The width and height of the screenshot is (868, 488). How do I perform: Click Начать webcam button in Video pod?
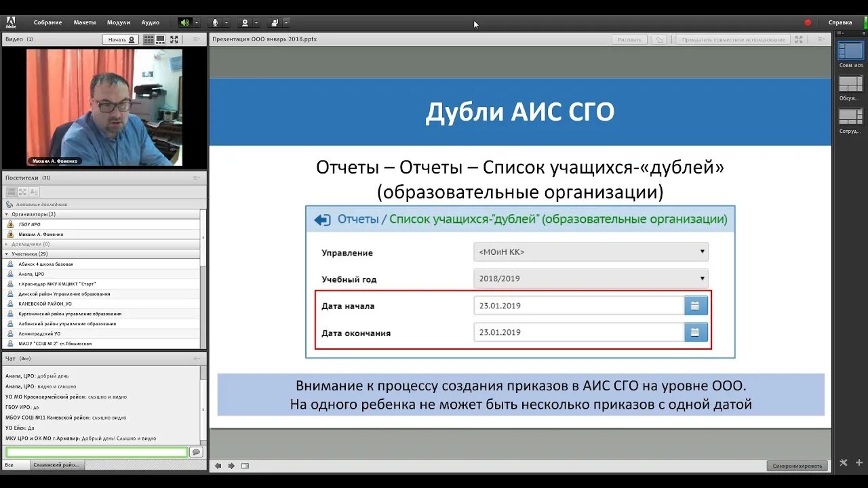121,39
